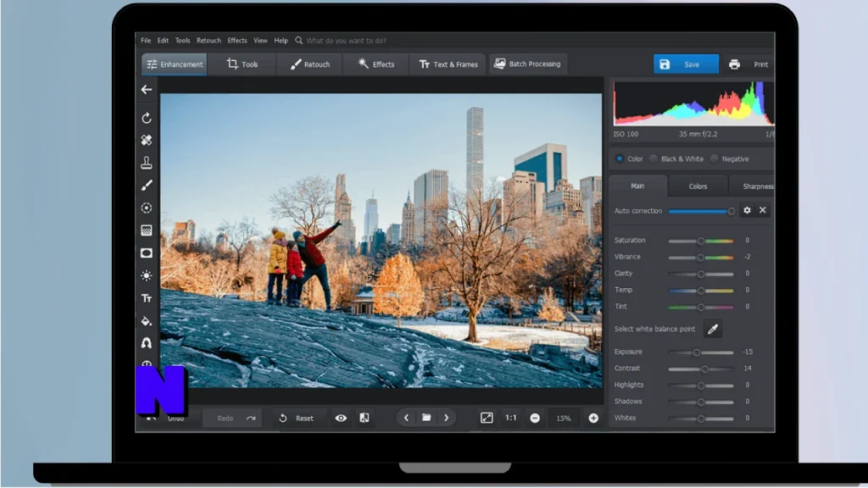Select the Black & White radio button
868x488 pixels.
pos(654,158)
